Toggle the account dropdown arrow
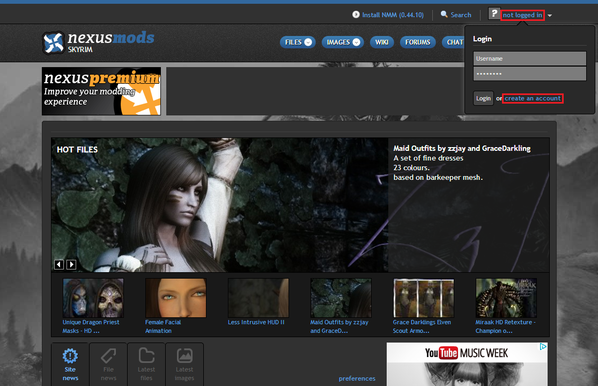598x386 pixels. [x=550, y=16]
